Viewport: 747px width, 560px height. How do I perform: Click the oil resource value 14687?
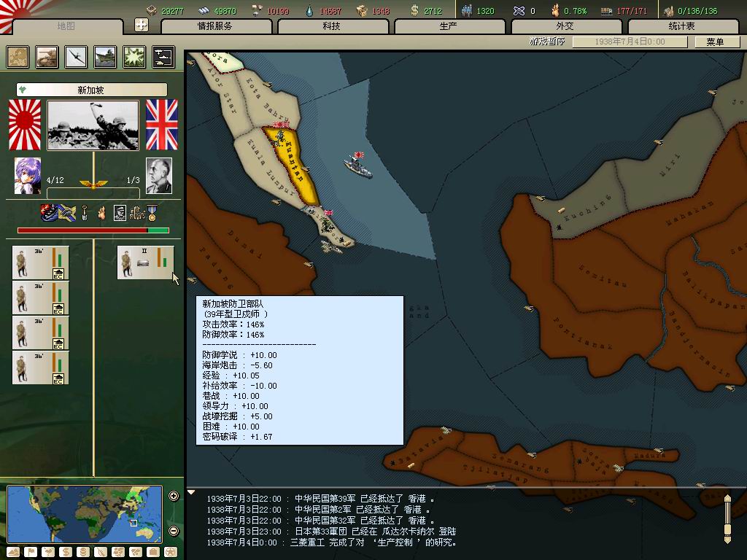[330, 11]
